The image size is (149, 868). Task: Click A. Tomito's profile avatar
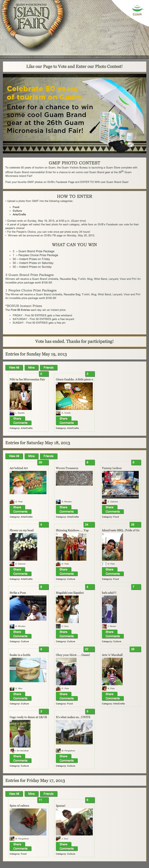click(58, 413)
